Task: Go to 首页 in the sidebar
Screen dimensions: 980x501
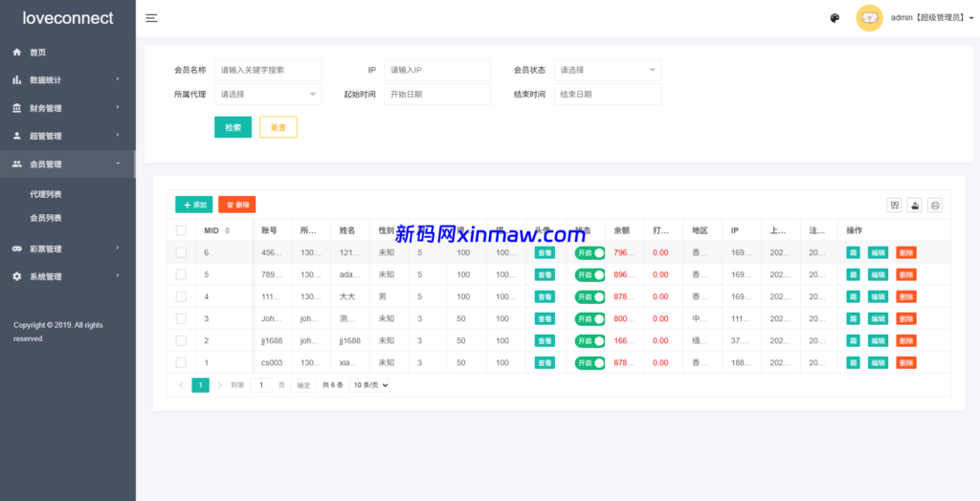Action: pos(68,53)
